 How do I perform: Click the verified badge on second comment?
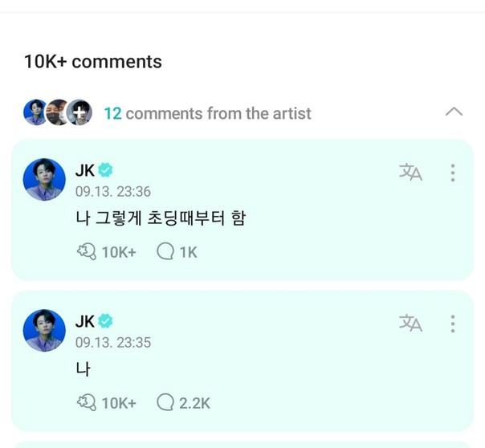tap(106, 321)
